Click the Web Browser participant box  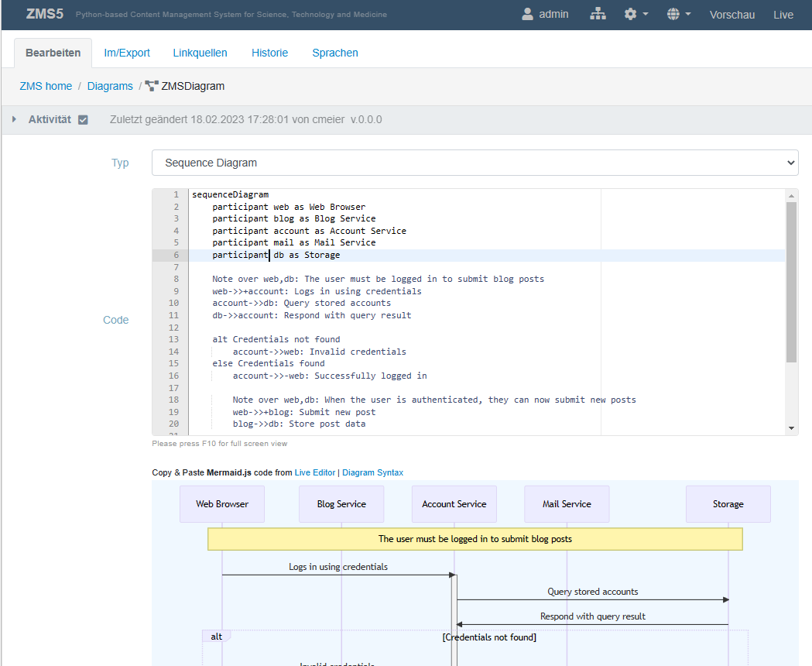pos(222,504)
